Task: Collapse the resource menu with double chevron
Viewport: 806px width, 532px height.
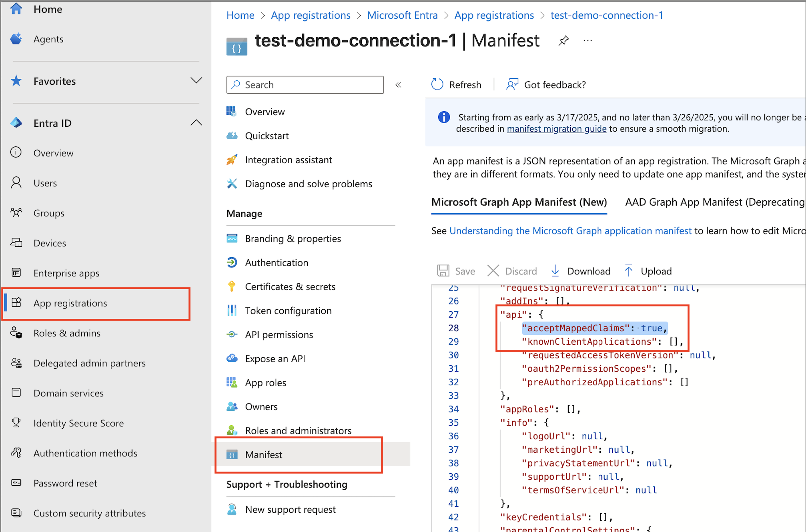Action: tap(398, 85)
